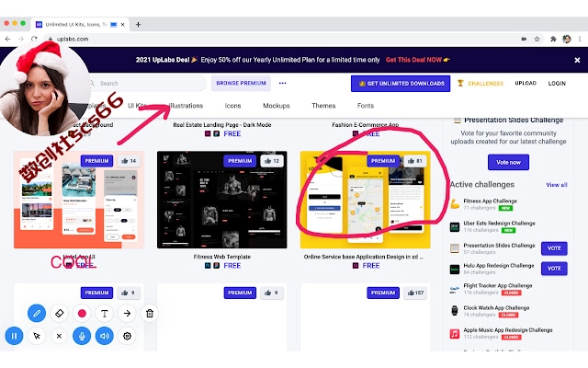Like the Fitness Web Template (12 likes)
The image size is (588, 368).
pos(272,161)
